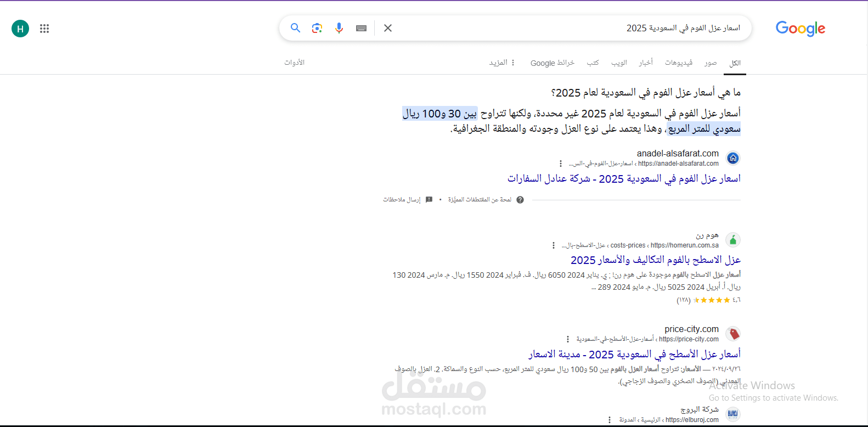Open the الأدوات tools options
The height and width of the screenshot is (427, 868).
coord(294,63)
